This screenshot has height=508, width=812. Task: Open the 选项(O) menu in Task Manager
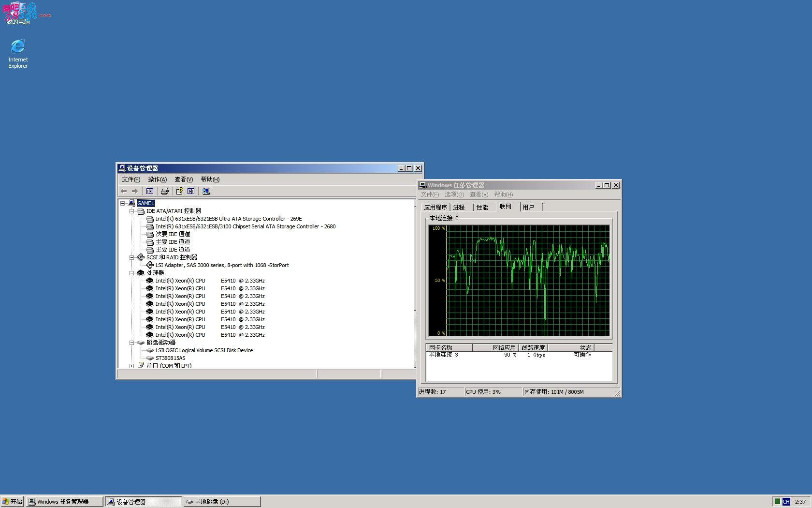(454, 194)
